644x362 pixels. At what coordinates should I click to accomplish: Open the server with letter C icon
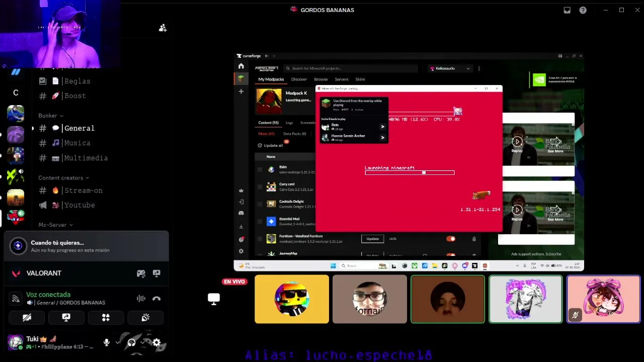pyautogui.click(x=16, y=93)
